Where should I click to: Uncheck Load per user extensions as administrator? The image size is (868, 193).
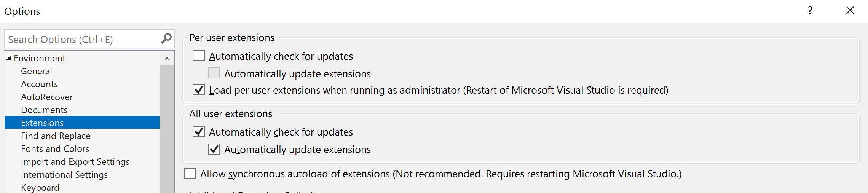click(x=199, y=90)
